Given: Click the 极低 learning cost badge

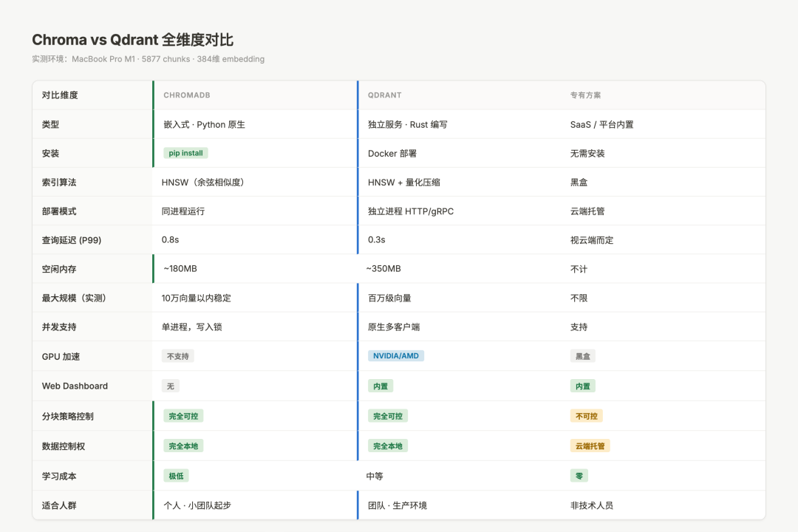Looking at the screenshot, I should (176, 476).
